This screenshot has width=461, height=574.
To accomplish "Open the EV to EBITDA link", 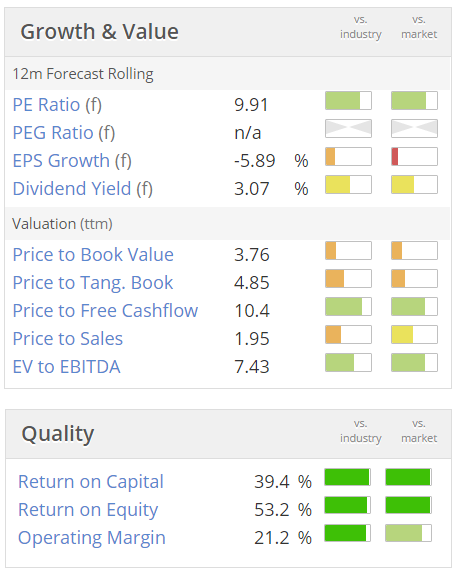I will coord(66,367).
